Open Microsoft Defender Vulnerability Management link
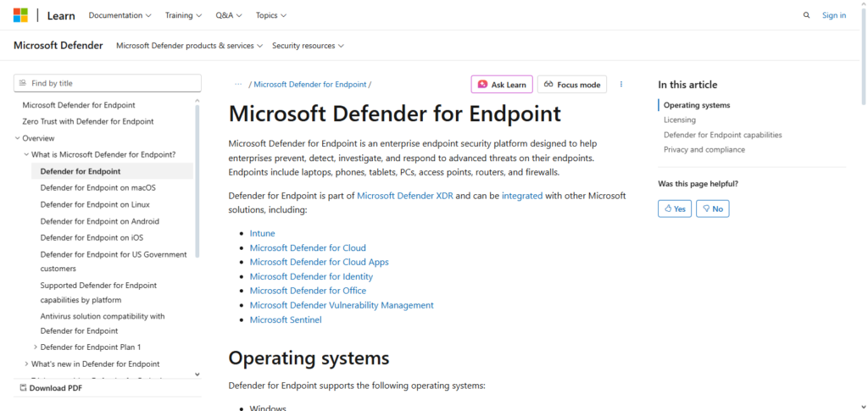 (x=342, y=305)
